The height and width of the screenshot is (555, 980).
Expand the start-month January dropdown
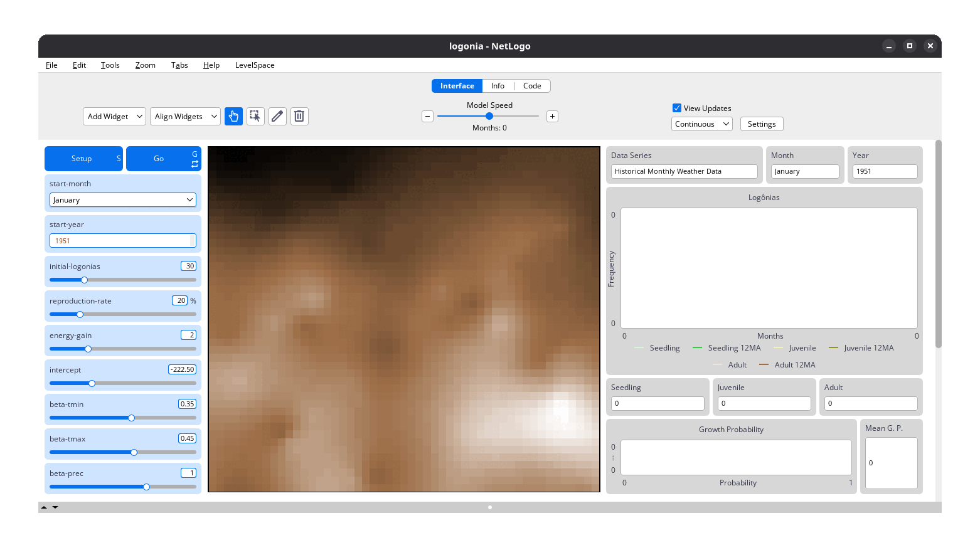123,200
